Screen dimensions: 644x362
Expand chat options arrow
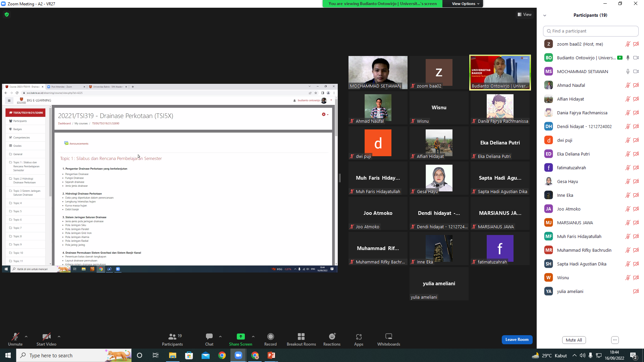click(x=220, y=337)
